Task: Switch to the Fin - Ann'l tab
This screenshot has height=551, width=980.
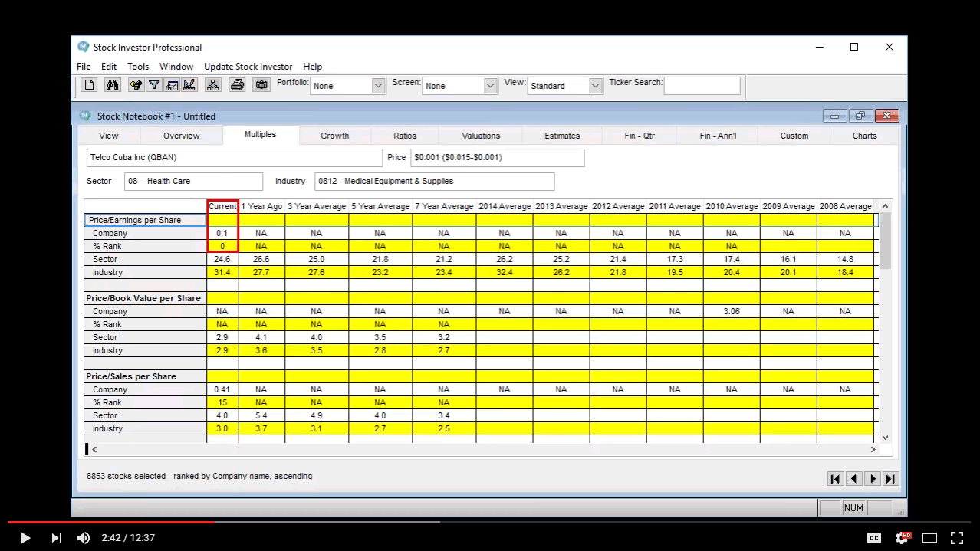Action: click(718, 136)
